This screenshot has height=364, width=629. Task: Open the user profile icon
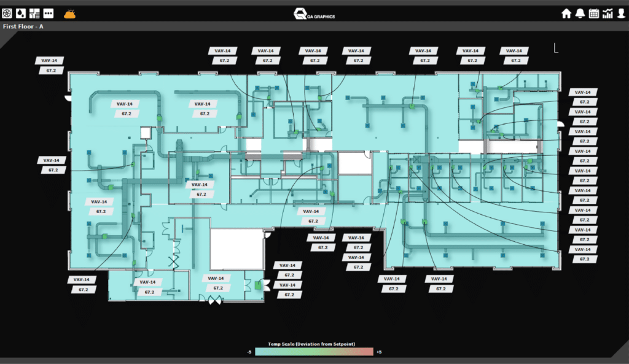(x=622, y=14)
